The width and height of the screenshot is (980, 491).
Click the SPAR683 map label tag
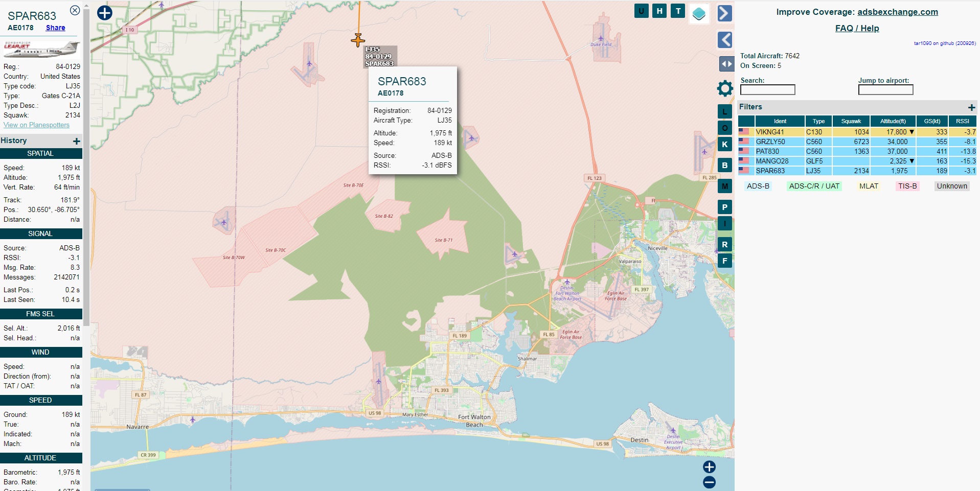(380, 57)
